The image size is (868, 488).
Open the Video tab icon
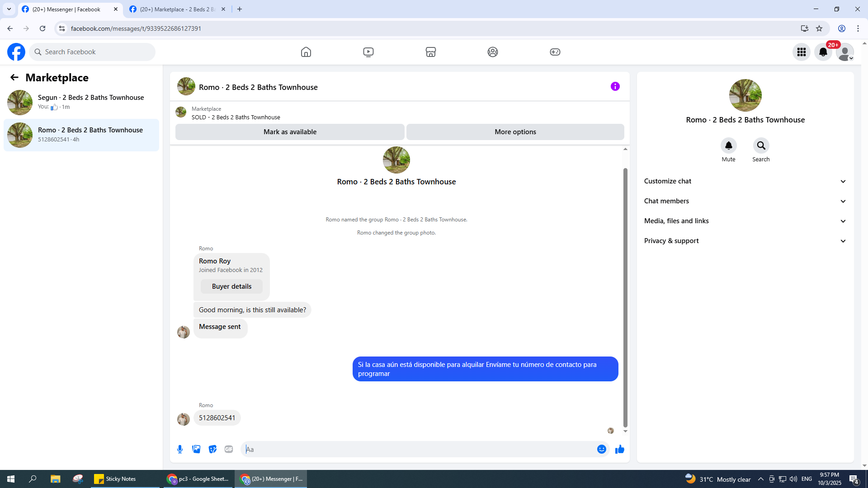coord(368,52)
